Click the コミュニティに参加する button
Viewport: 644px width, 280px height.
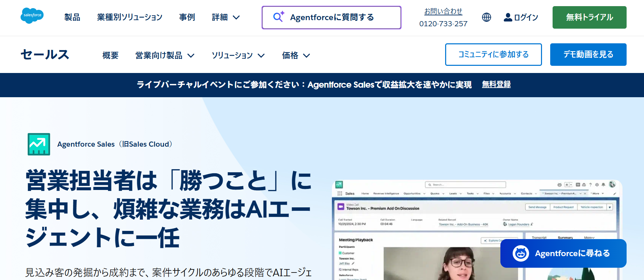494,55
